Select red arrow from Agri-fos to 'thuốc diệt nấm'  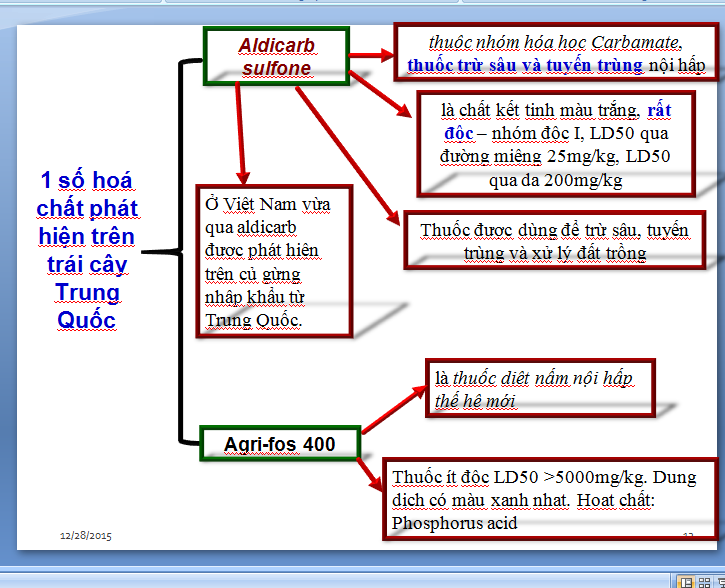click(x=393, y=408)
